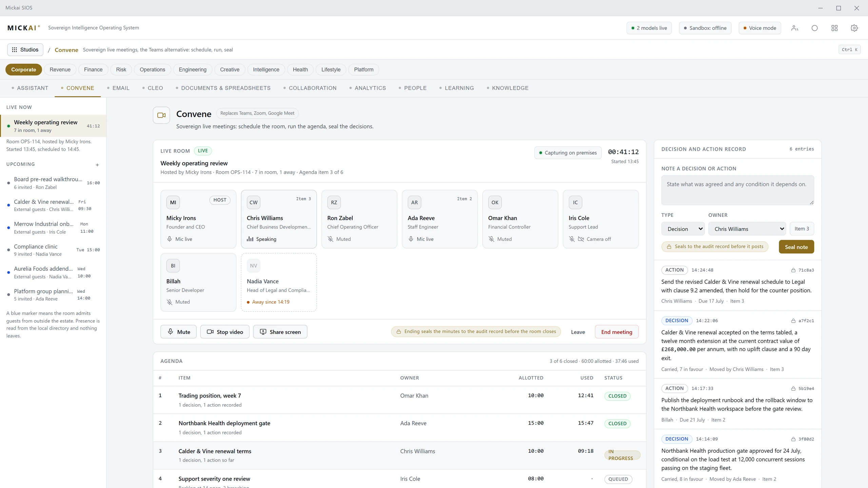The image size is (868, 488).
Task: Share your screen
Action: pos(280,332)
